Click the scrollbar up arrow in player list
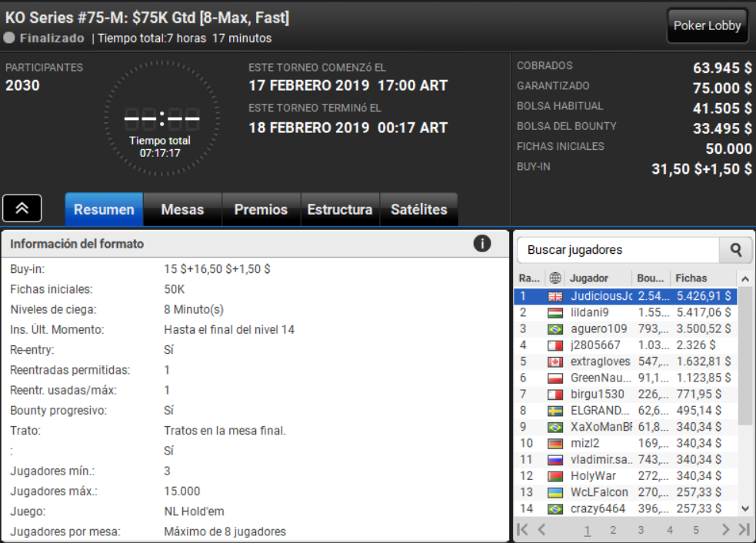The width and height of the screenshot is (756, 543). pyautogui.click(x=745, y=278)
